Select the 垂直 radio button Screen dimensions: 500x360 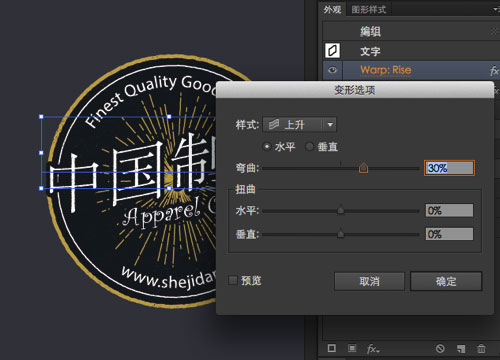(x=309, y=147)
